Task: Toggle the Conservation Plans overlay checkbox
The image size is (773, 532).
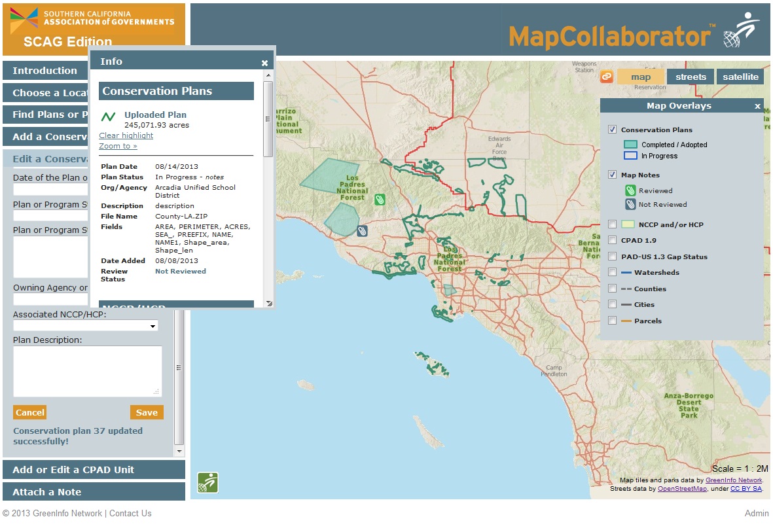Action: coord(612,130)
